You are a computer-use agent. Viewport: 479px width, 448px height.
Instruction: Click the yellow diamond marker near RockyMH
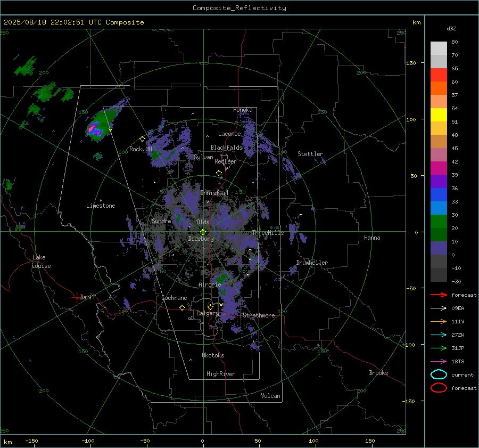(x=142, y=139)
